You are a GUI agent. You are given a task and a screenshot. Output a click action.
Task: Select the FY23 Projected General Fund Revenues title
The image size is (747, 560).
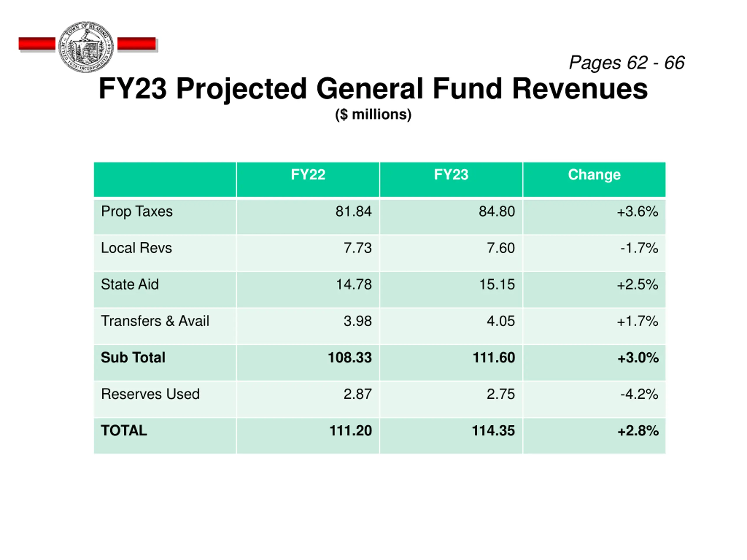[373, 89]
